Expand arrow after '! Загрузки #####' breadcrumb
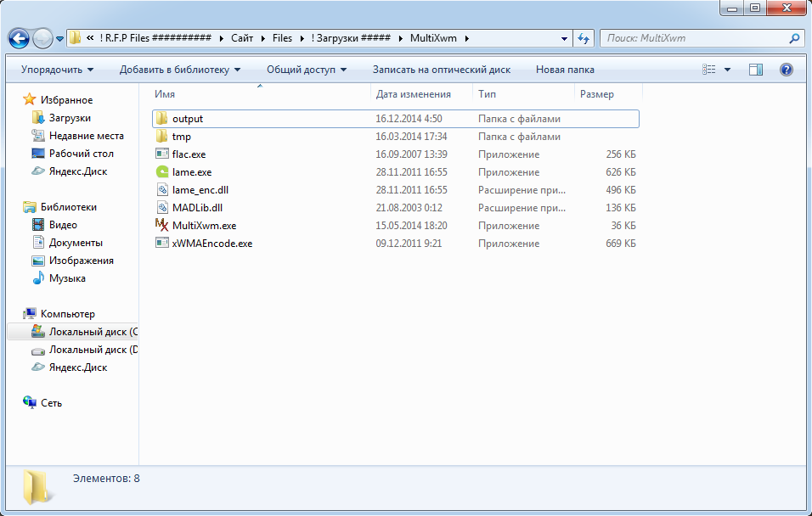812x516 pixels. [x=400, y=38]
